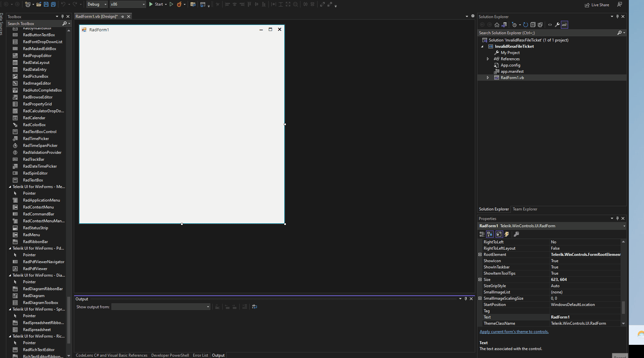This screenshot has width=644, height=358.
Task: Toggle Preview Selected Items in Solution Explorer
Action: (565, 25)
